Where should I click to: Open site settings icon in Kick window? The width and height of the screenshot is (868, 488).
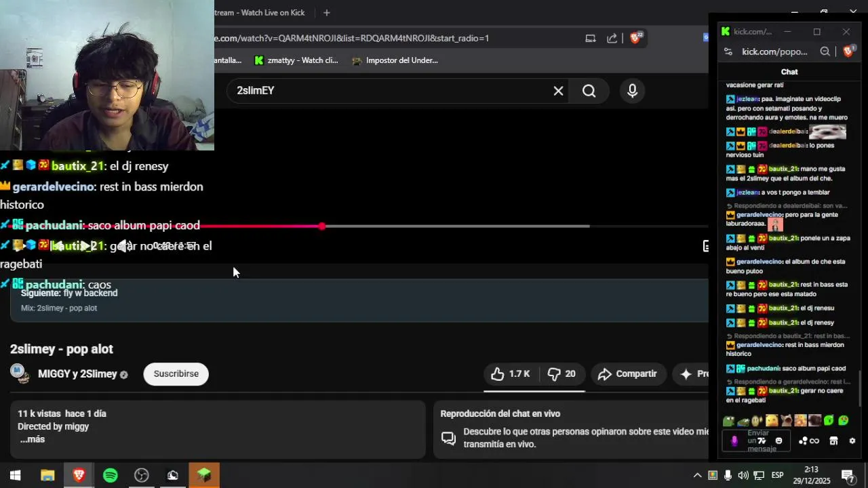point(728,52)
